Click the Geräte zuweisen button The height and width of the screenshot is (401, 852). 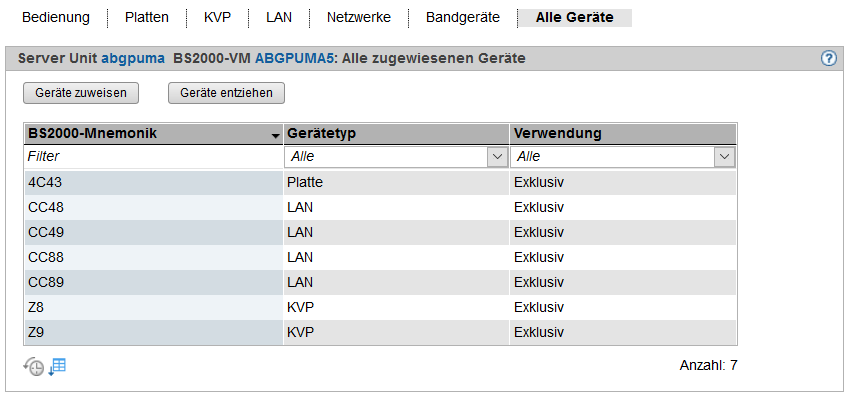(80, 93)
